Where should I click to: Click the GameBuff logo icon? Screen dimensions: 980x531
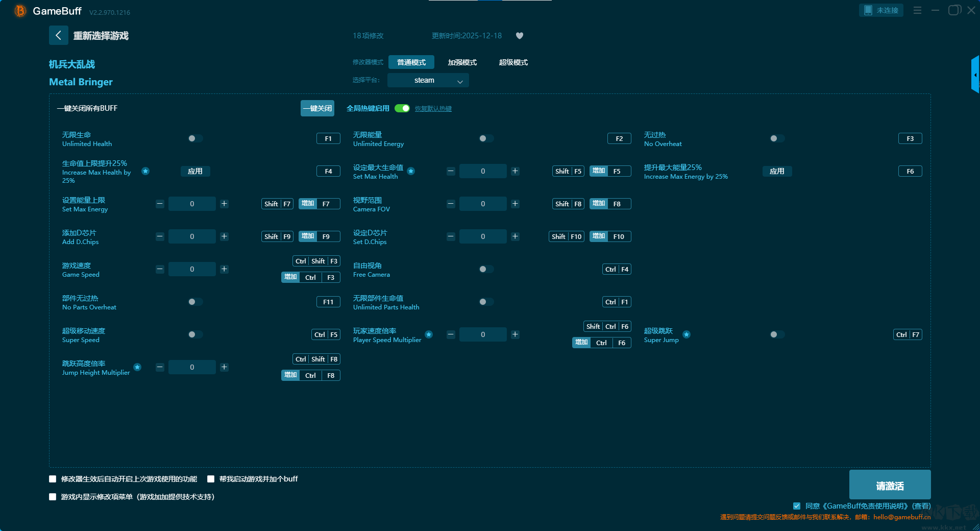(x=20, y=11)
